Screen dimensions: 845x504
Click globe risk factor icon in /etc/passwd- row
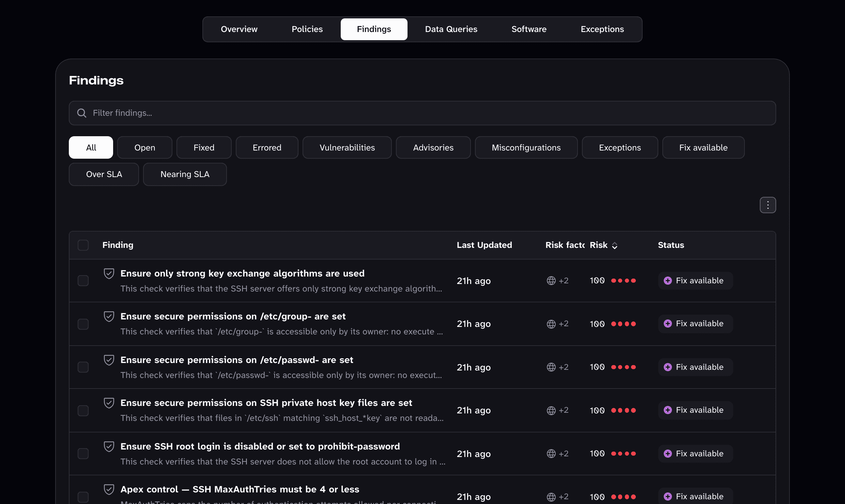(551, 367)
